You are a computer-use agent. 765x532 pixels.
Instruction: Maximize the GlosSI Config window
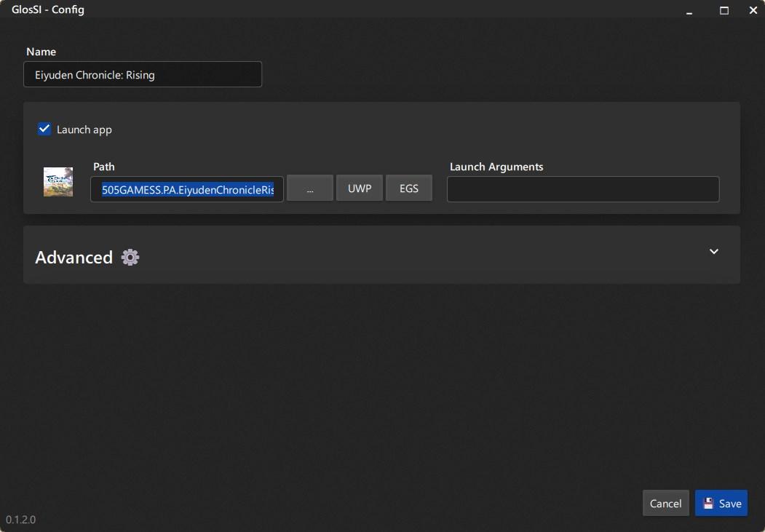click(724, 10)
